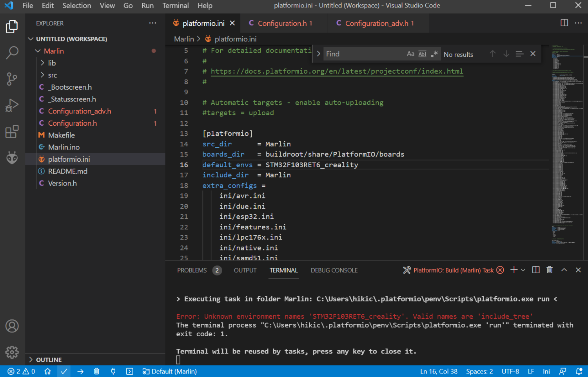
Task: Open the Run and Debug view
Action: [x=12, y=105]
